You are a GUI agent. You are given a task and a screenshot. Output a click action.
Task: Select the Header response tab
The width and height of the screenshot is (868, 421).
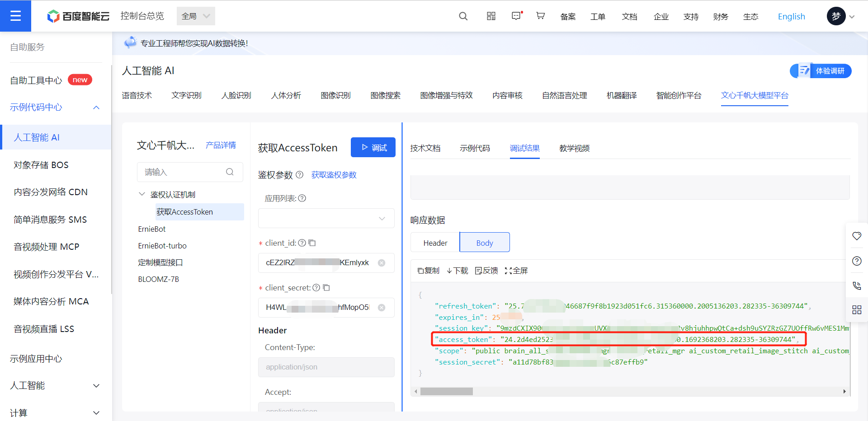coord(435,243)
